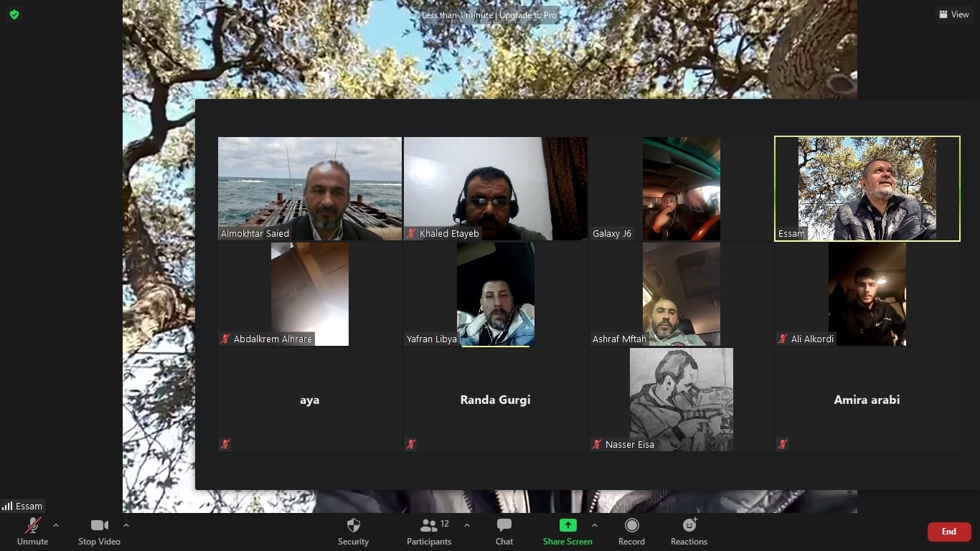Click Nasser Eisa's sketch profile tile
The width and height of the screenshot is (980, 551).
[x=681, y=399]
